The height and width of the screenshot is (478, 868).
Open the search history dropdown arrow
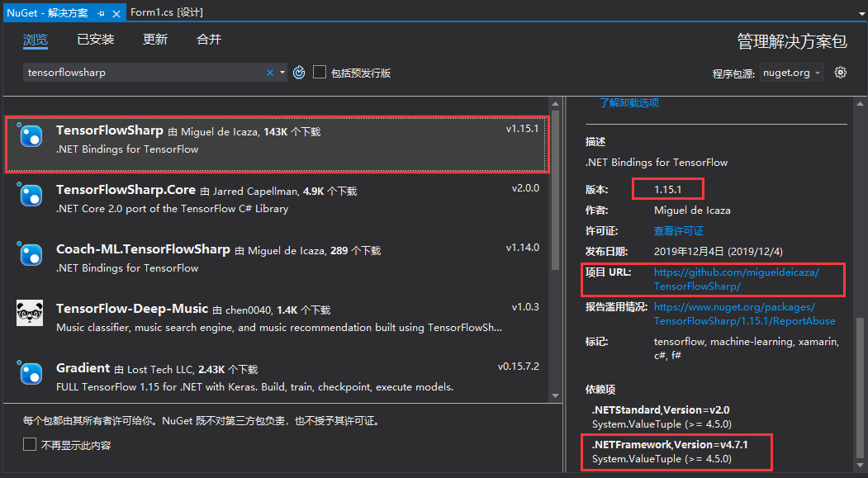(282, 72)
